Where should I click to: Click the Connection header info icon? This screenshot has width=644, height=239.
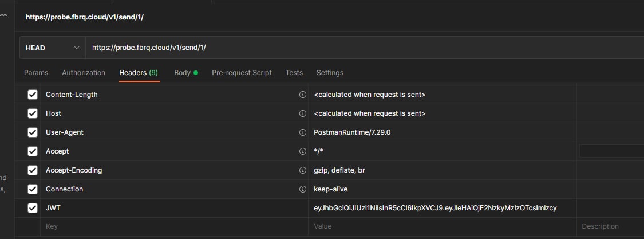[303, 189]
